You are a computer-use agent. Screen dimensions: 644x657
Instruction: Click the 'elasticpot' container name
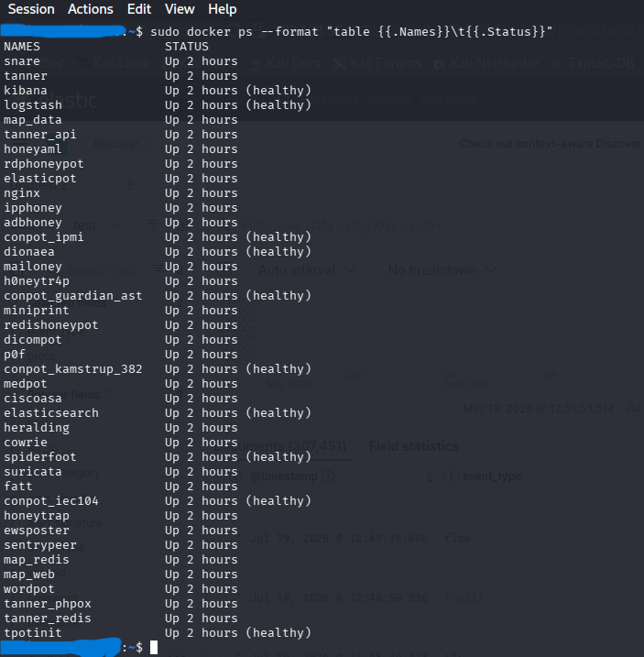coord(40,179)
